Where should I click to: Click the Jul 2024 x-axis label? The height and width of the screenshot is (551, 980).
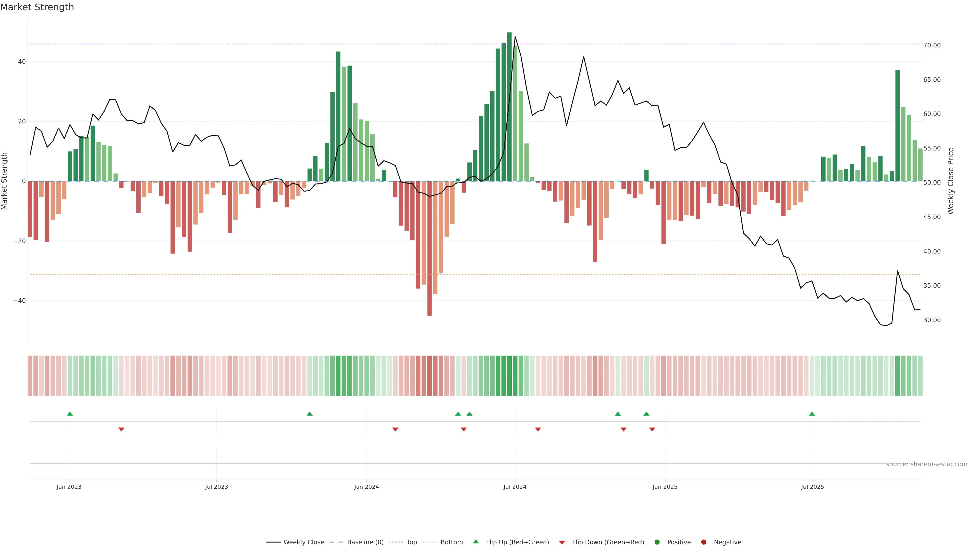[515, 487]
